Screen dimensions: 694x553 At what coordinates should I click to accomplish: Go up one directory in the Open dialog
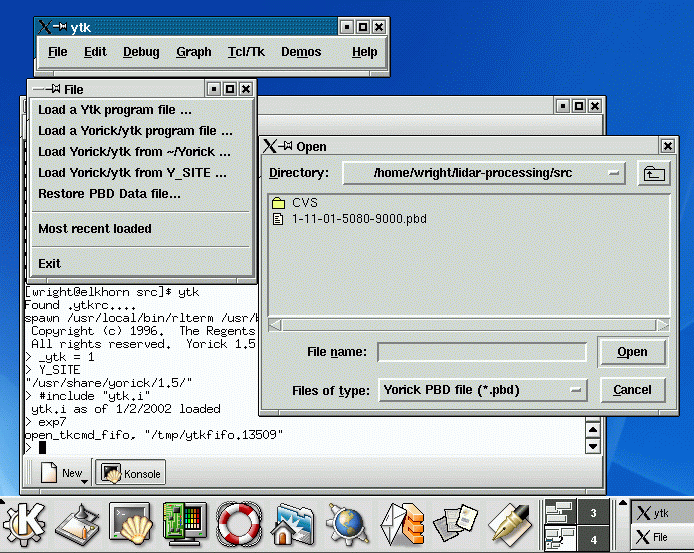652,174
